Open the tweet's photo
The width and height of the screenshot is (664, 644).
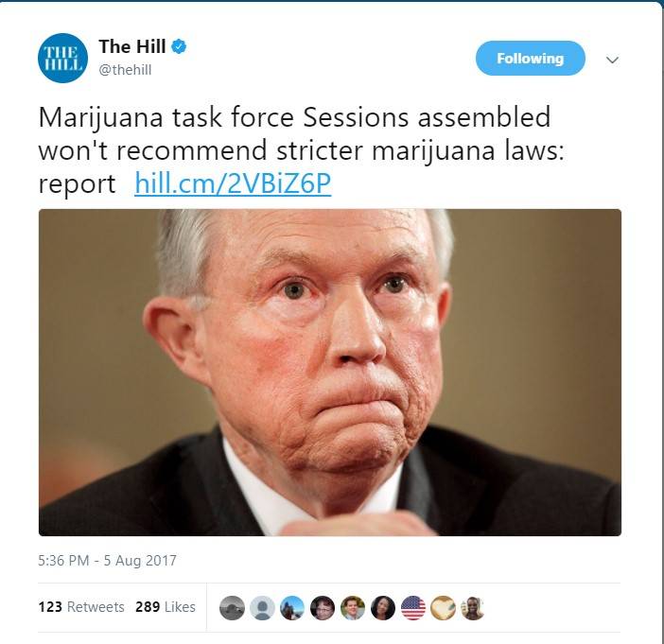(330, 373)
